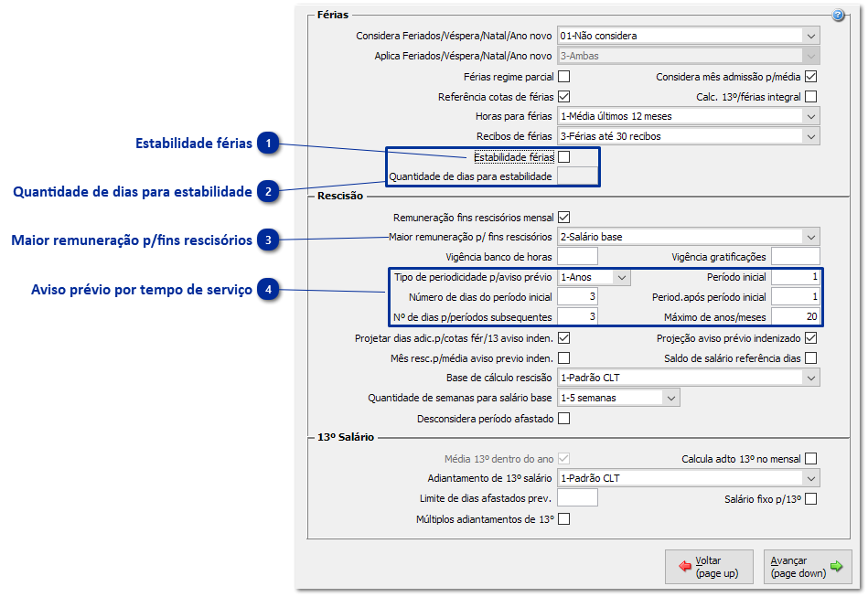The height and width of the screenshot is (597, 868).
Task: Check the Estabilidade férias checkbox
Action: click(x=564, y=157)
